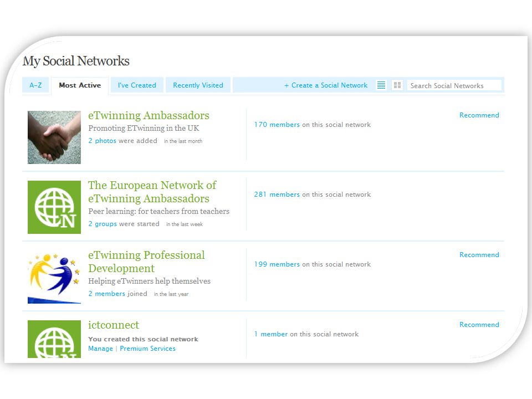Open the eTwinning Ambassadors network title
Image resolution: width=532 pixels, height=399 pixels.
149,115
